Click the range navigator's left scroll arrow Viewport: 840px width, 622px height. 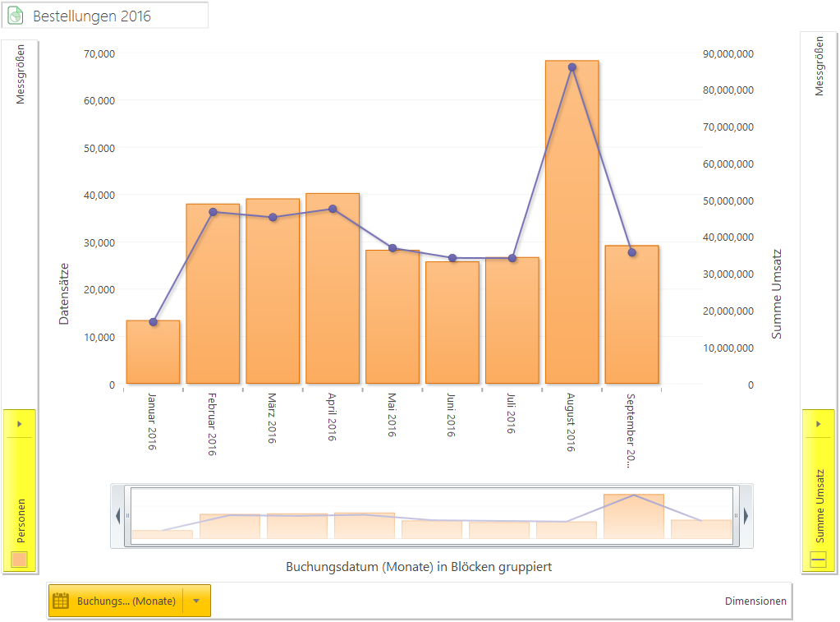click(x=118, y=516)
